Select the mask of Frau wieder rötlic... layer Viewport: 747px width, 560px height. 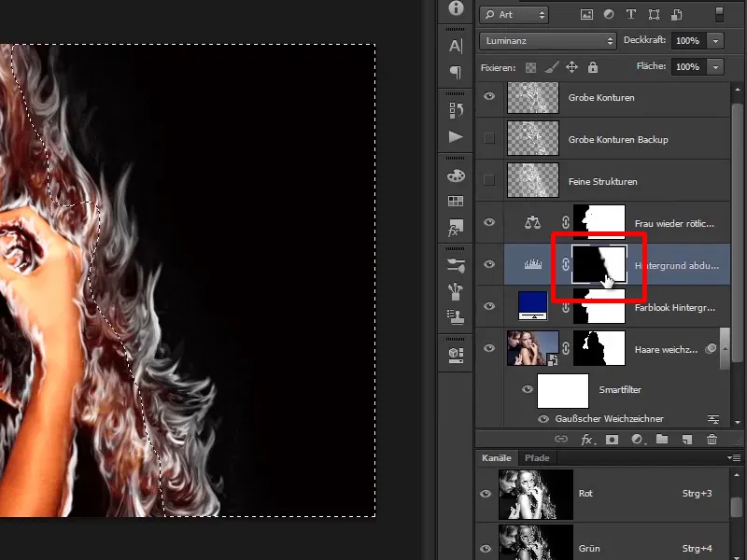point(599,222)
